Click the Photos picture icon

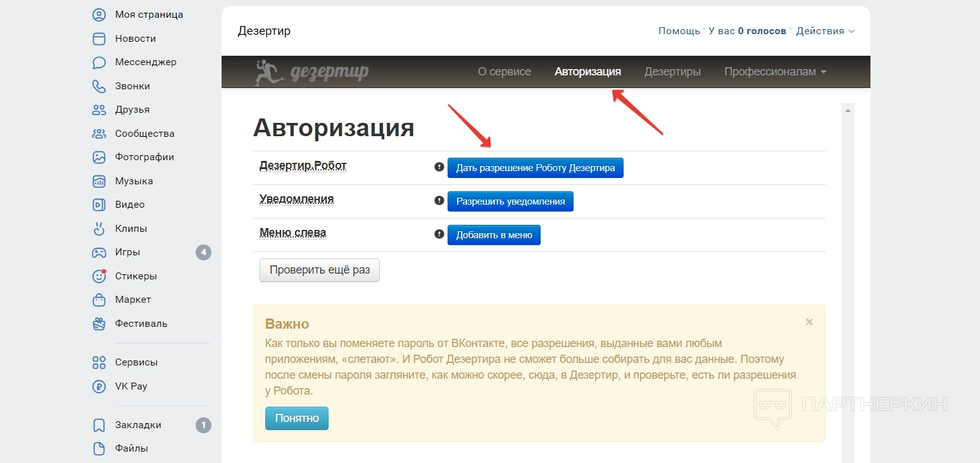point(99,157)
